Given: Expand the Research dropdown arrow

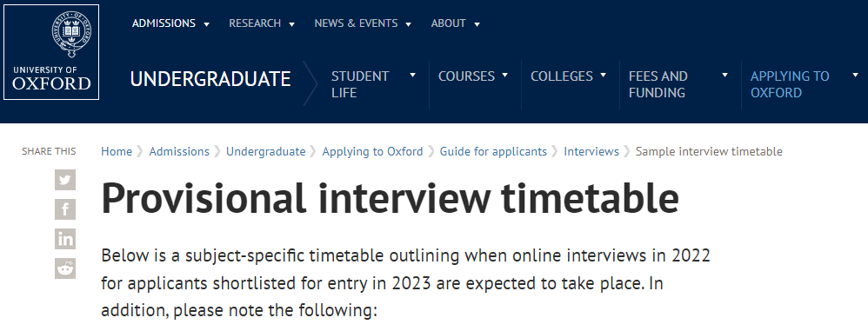Looking at the screenshot, I should [x=291, y=24].
